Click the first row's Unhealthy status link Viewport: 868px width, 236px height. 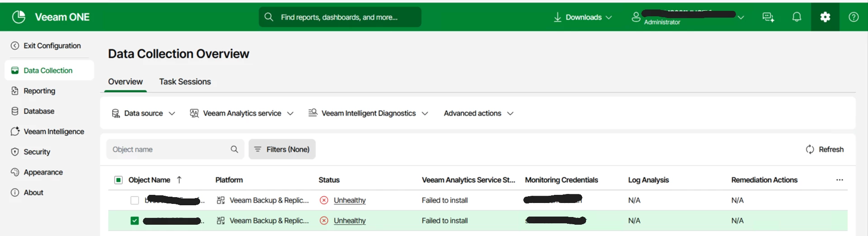click(x=350, y=200)
